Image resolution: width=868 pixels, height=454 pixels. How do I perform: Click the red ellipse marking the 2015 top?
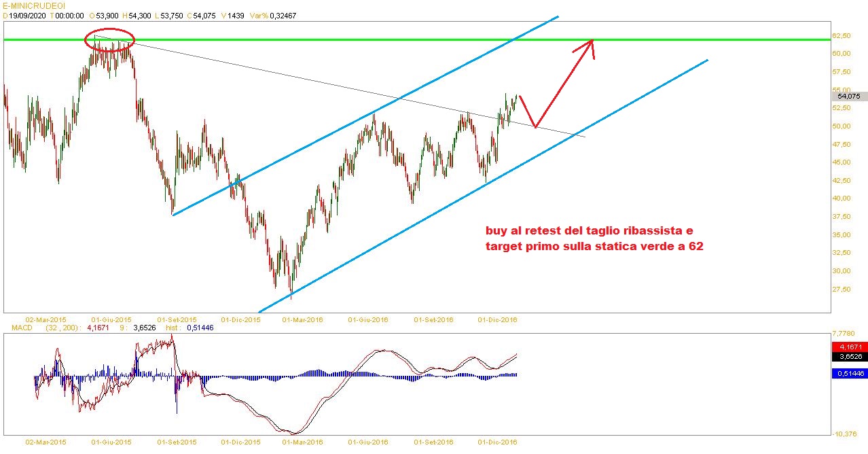pos(109,39)
